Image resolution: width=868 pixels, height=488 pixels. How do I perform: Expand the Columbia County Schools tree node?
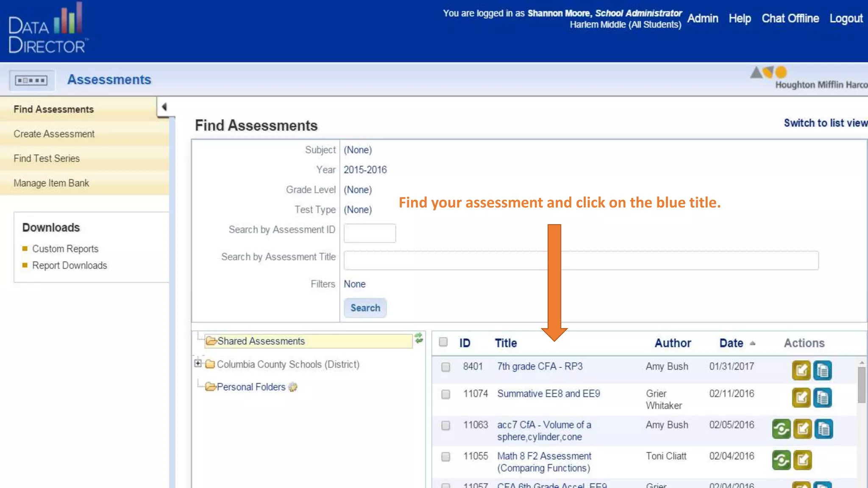click(x=198, y=363)
